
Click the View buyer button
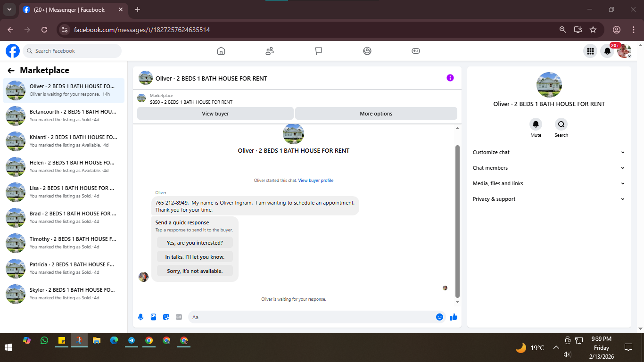pyautogui.click(x=215, y=114)
